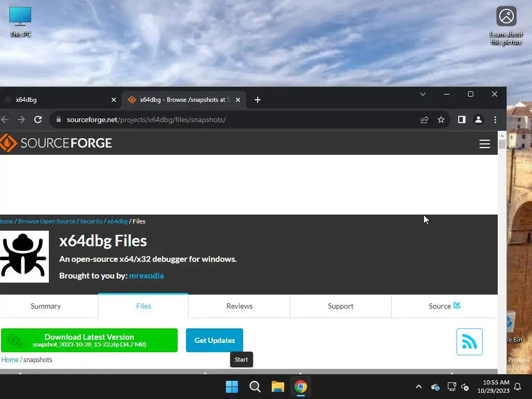Open the clock and date panel
The image size is (532, 399).
point(494,387)
